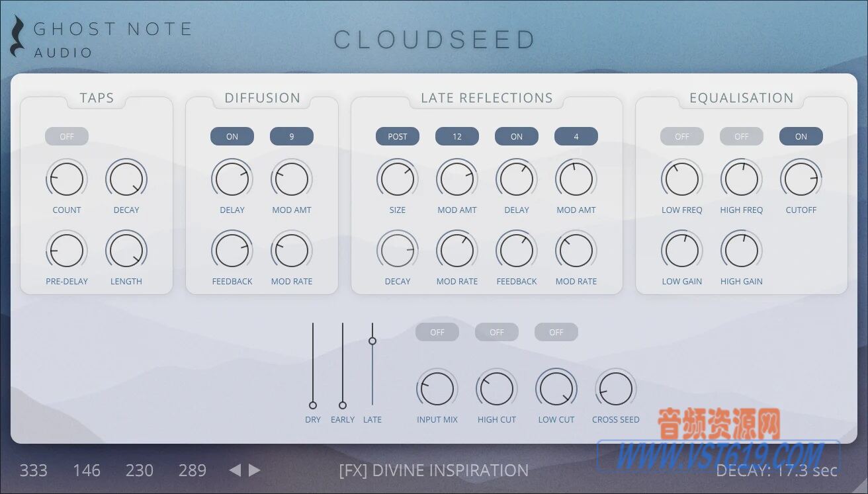The height and width of the screenshot is (494, 868).
Task: Toggle Late Reflections POST switch
Action: tap(398, 136)
